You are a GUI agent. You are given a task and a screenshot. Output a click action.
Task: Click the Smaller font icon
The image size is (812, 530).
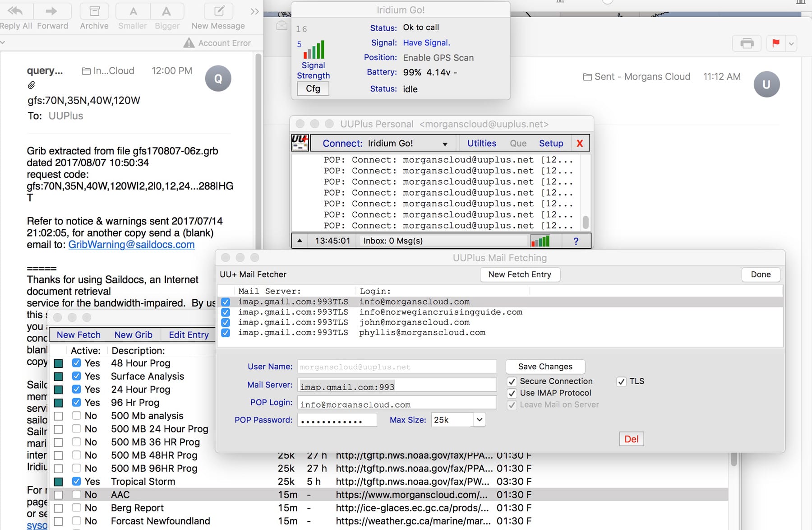(132, 11)
